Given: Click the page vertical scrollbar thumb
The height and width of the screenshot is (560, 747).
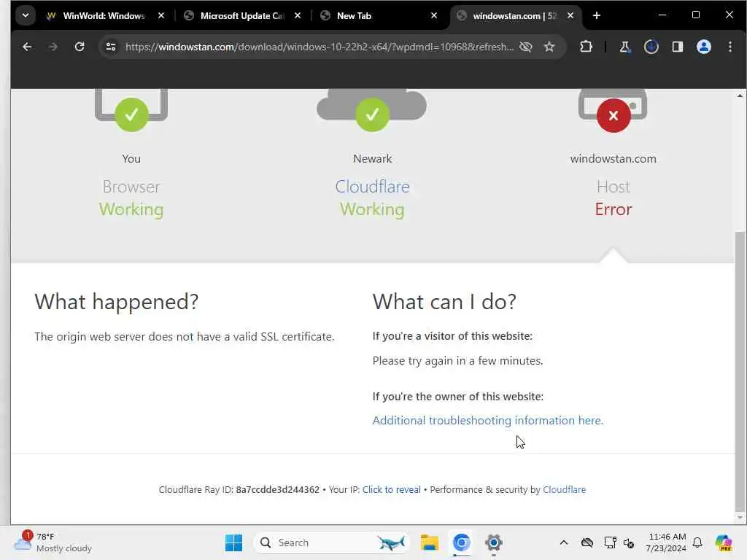Looking at the screenshot, I should (740, 370).
